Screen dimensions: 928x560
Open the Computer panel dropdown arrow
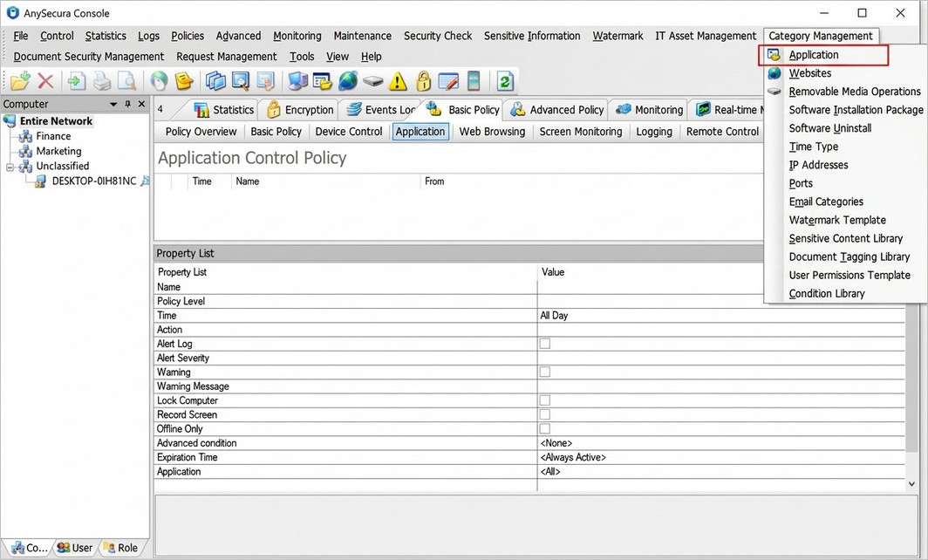tap(113, 104)
